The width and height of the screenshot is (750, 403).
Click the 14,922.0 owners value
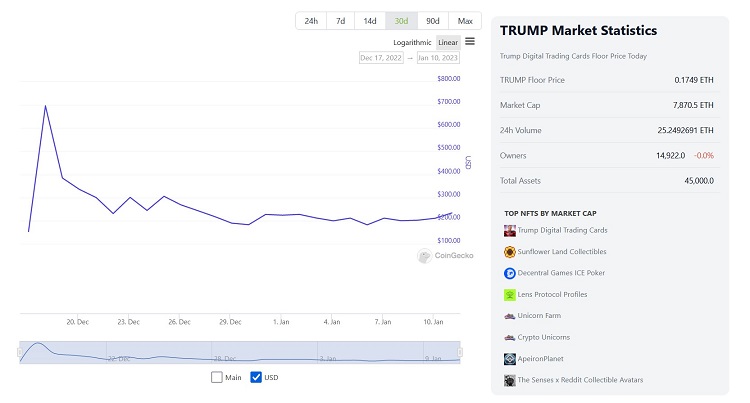(x=671, y=156)
